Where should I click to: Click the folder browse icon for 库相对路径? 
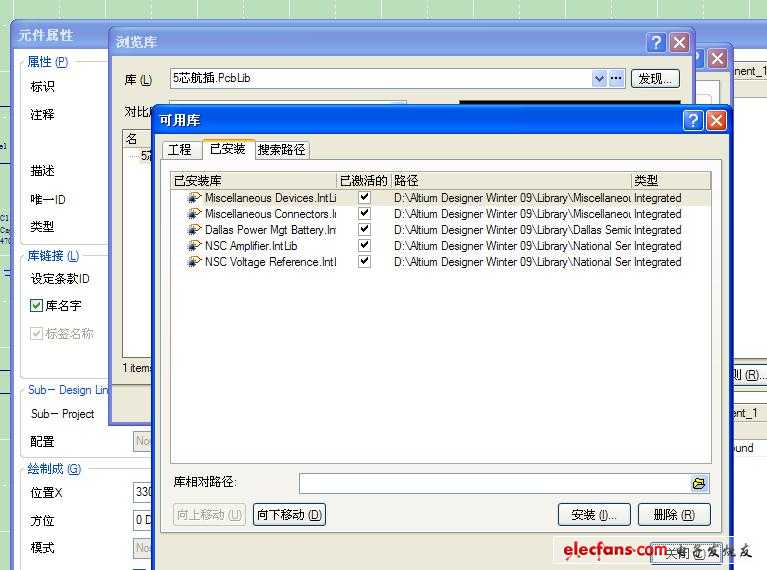699,483
